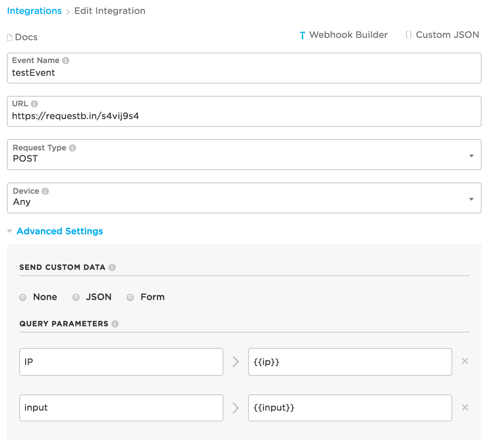Viewport: 504px width, 440px height.
Task: Click the URL input field
Action: click(244, 116)
